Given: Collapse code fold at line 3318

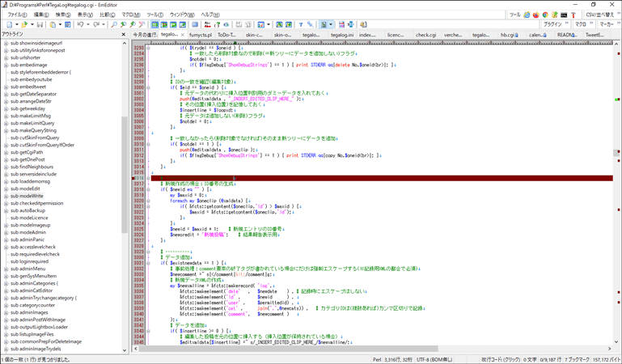Looking at the screenshot, I should [x=148, y=189].
